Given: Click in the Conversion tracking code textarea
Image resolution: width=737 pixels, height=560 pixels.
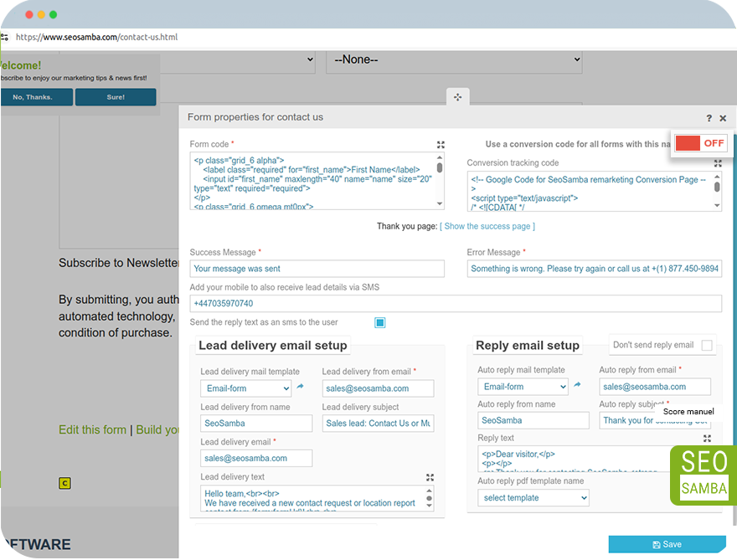Looking at the screenshot, I should click(x=590, y=192).
